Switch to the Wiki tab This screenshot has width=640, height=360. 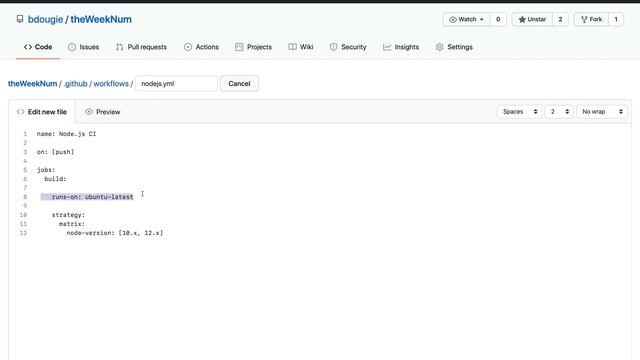tap(301, 47)
